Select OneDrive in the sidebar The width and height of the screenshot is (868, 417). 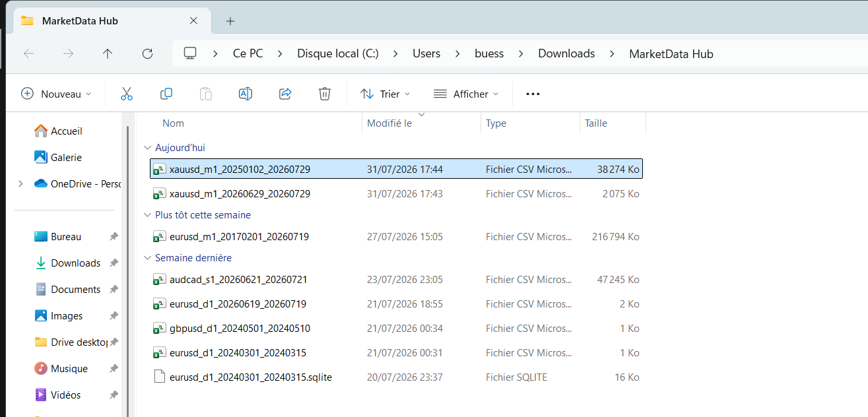pos(77,183)
